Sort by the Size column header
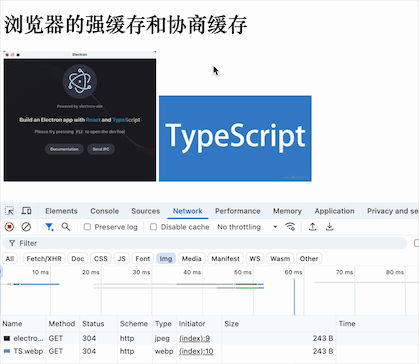This screenshot has width=419, height=364. point(279,324)
